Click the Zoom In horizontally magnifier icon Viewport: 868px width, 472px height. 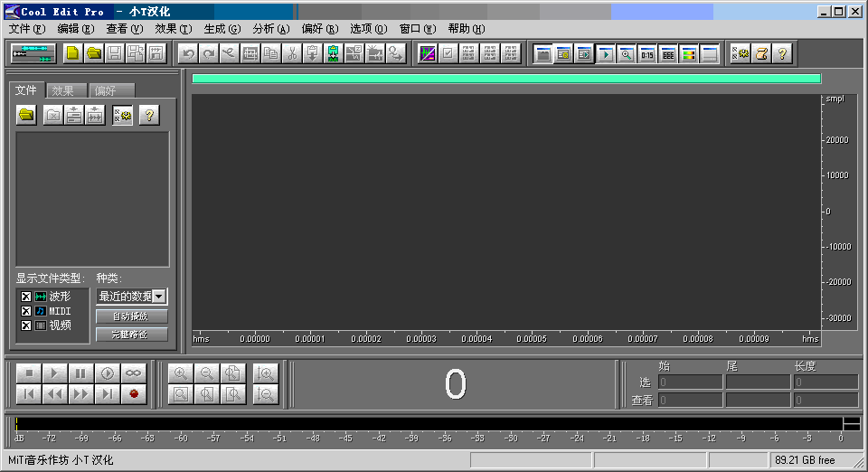pos(181,373)
